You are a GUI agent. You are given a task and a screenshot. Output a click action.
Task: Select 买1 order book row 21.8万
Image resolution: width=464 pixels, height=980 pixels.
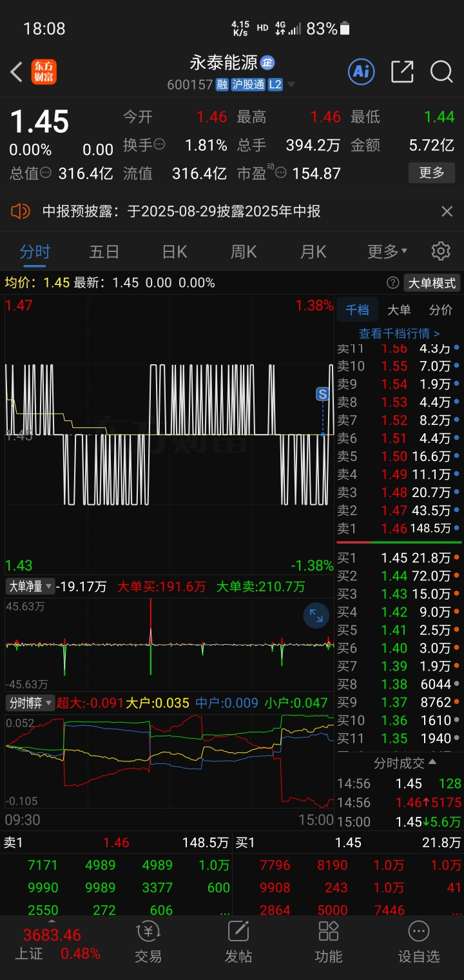[398, 558]
